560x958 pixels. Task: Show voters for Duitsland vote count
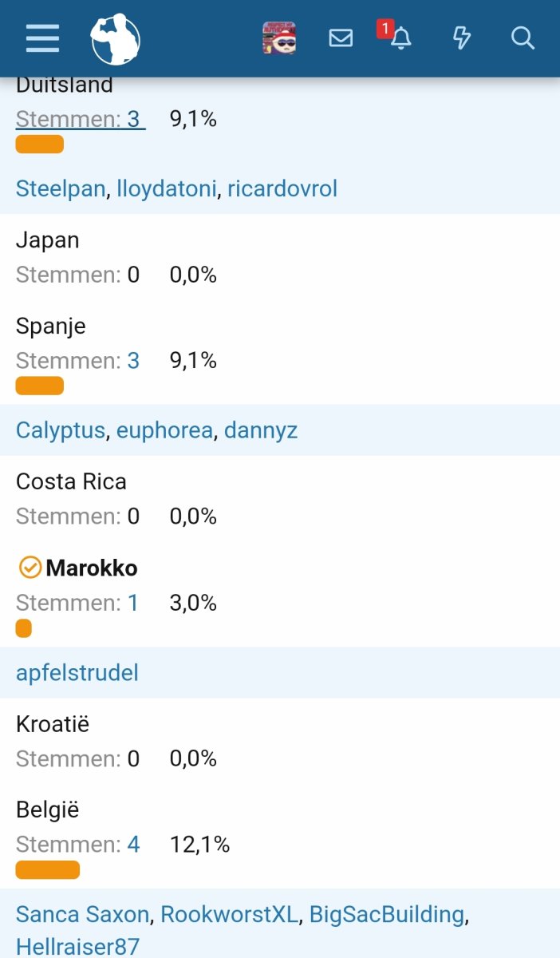pyautogui.click(x=133, y=120)
